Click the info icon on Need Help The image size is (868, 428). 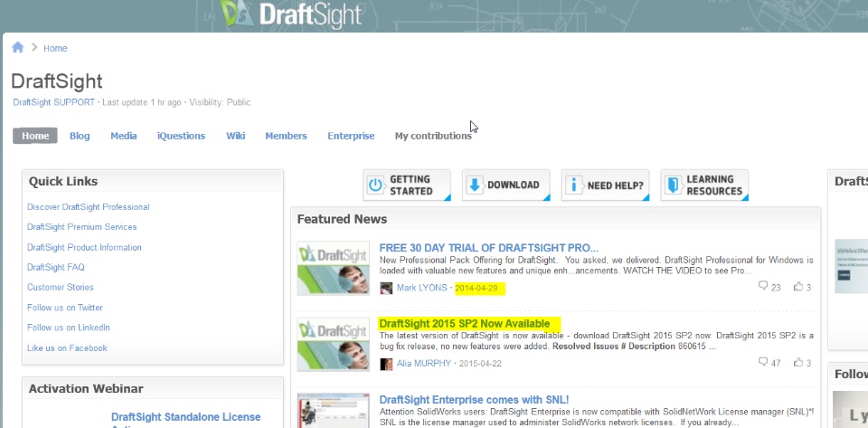pyautogui.click(x=573, y=185)
